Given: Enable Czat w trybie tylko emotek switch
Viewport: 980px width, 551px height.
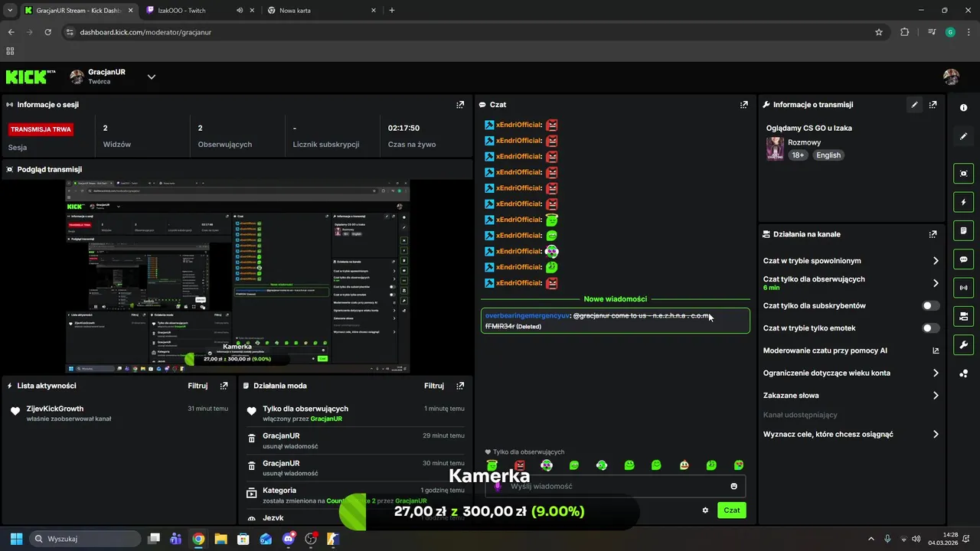Looking at the screenshot, I should pyautogui.click(x=930, y=328).
